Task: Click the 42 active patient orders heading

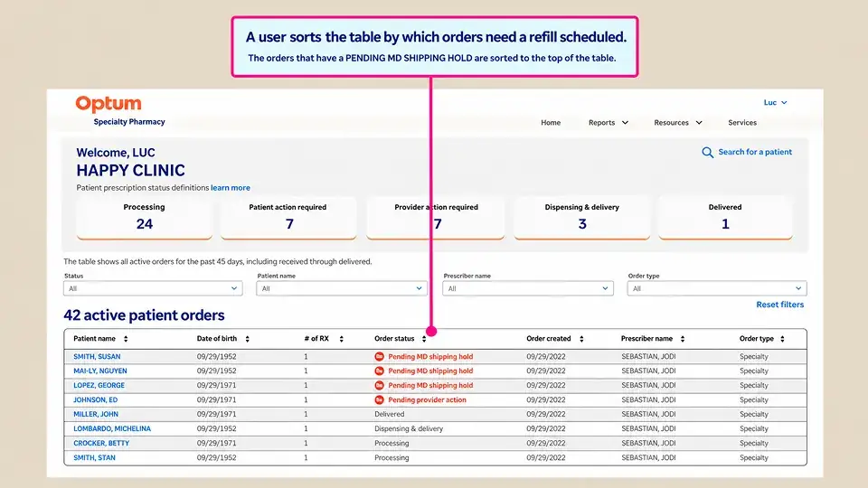Action: click(144, 314)
